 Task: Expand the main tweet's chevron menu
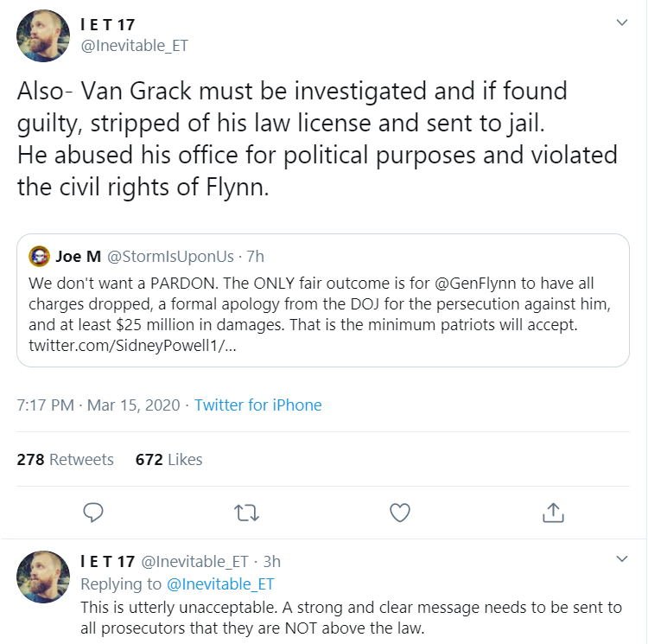point(621,23)
